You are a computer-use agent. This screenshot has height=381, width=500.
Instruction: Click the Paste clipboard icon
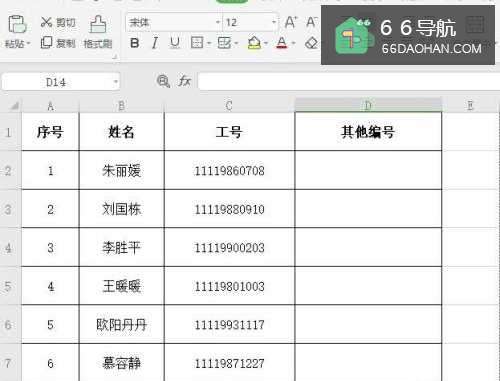(x=17, y=24)
